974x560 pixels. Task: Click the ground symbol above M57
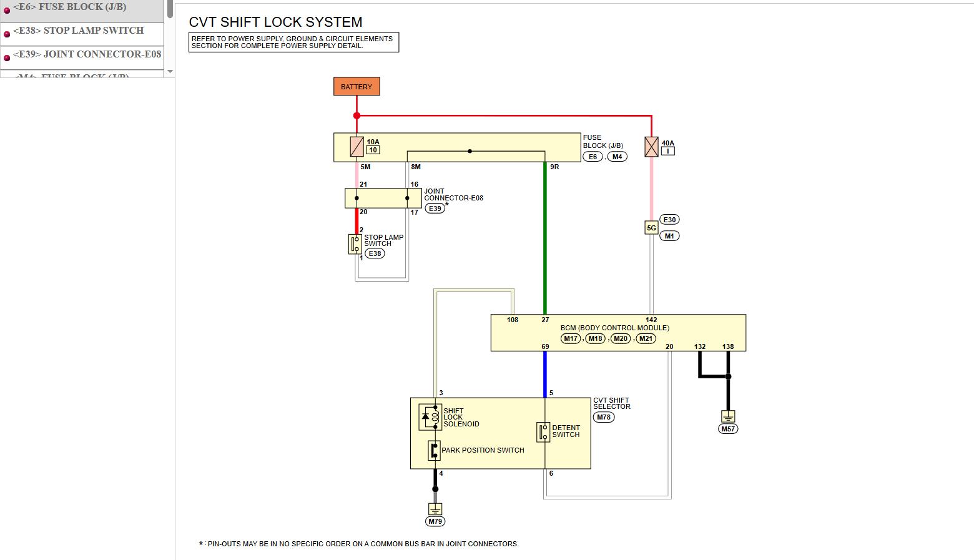point(728,416)
